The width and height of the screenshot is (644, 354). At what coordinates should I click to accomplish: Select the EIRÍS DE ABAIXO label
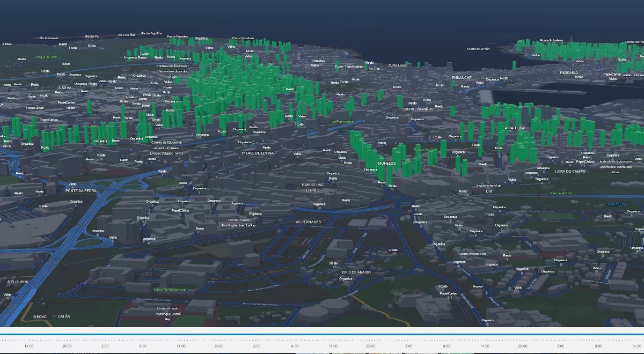click(x=357, y=272)
